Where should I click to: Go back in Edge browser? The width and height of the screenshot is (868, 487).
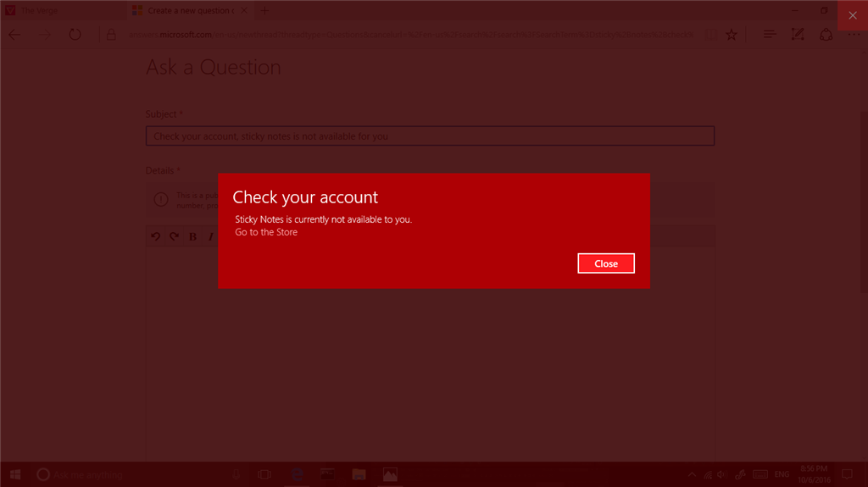[15, 35]
